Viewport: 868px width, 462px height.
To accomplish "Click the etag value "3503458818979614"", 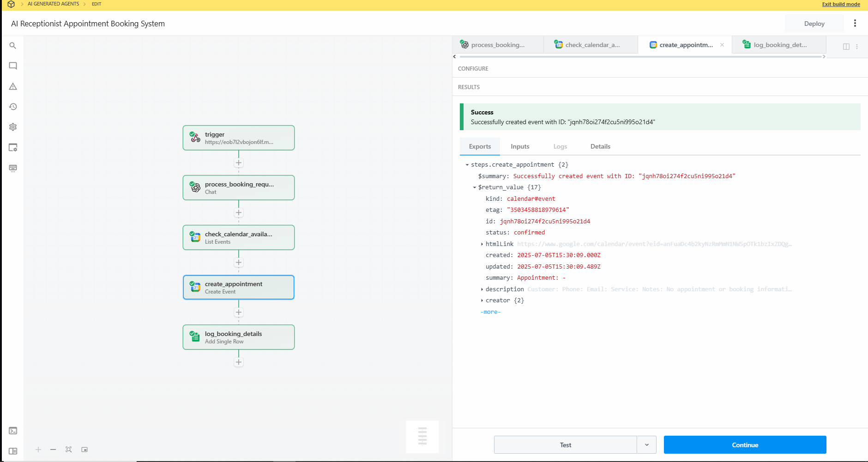I will (x=538, y=210).
